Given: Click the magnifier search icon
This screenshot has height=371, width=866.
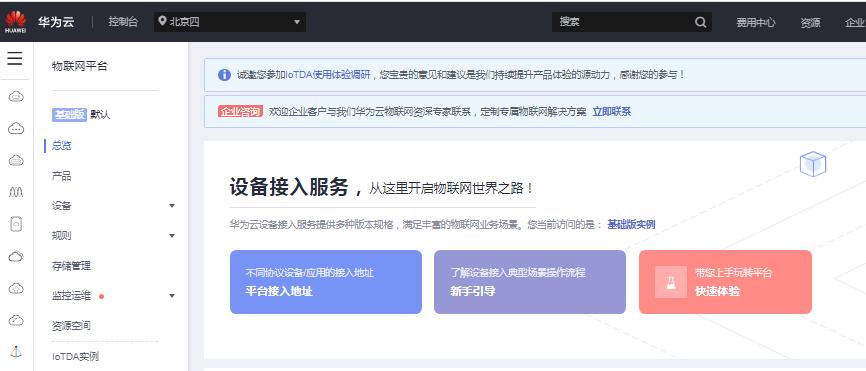Looking at the screenshot, I should click(x=700, y=22).
